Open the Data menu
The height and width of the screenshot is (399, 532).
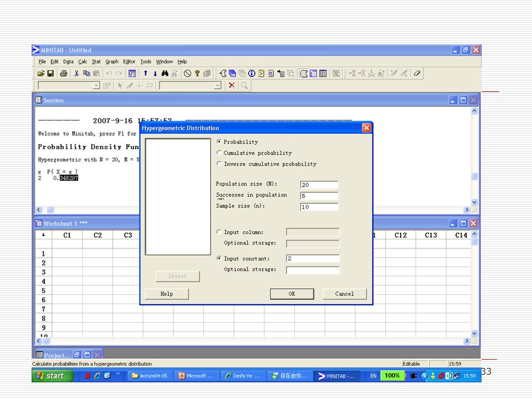(68, 62)
